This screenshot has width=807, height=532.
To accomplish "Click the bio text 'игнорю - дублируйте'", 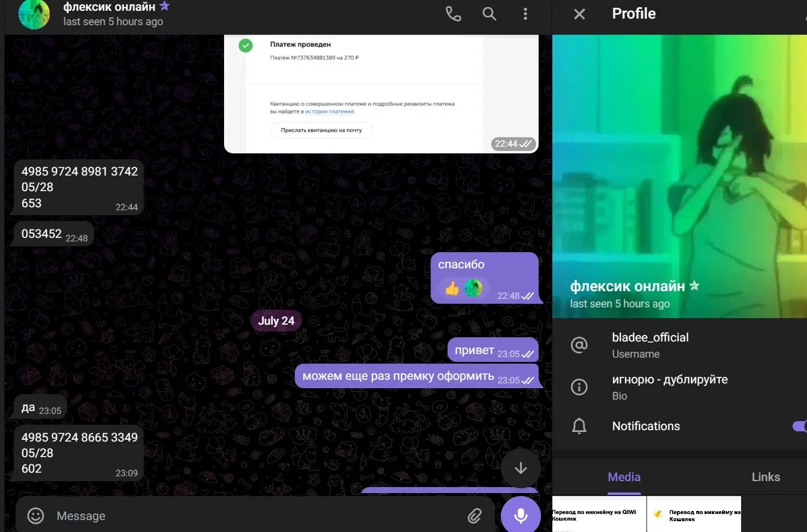I will [x=670, y=380].
